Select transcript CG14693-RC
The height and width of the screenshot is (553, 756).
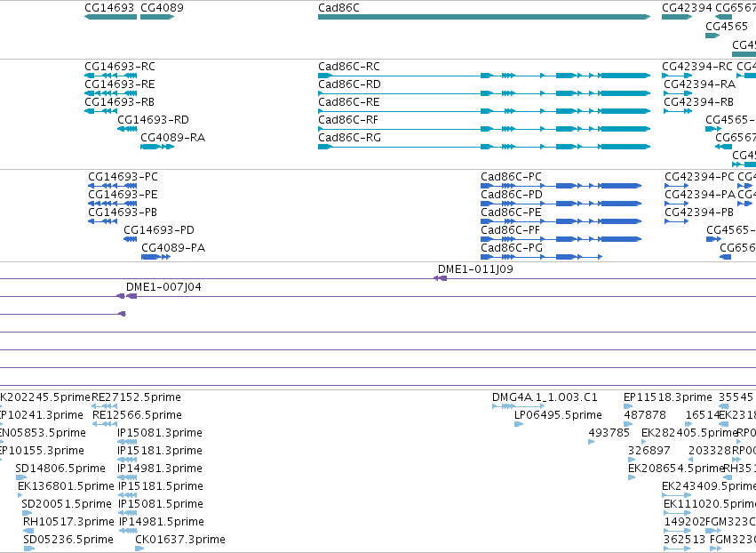pos(120,66)
